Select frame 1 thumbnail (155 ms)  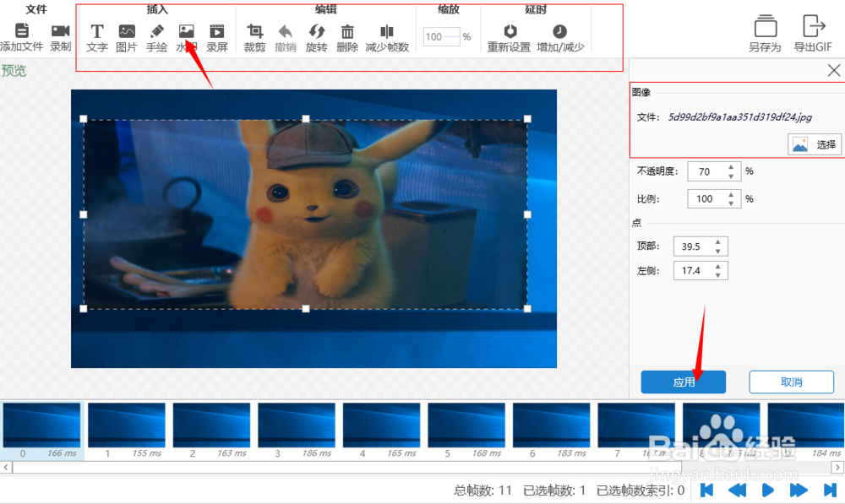(x=127, y=425)
